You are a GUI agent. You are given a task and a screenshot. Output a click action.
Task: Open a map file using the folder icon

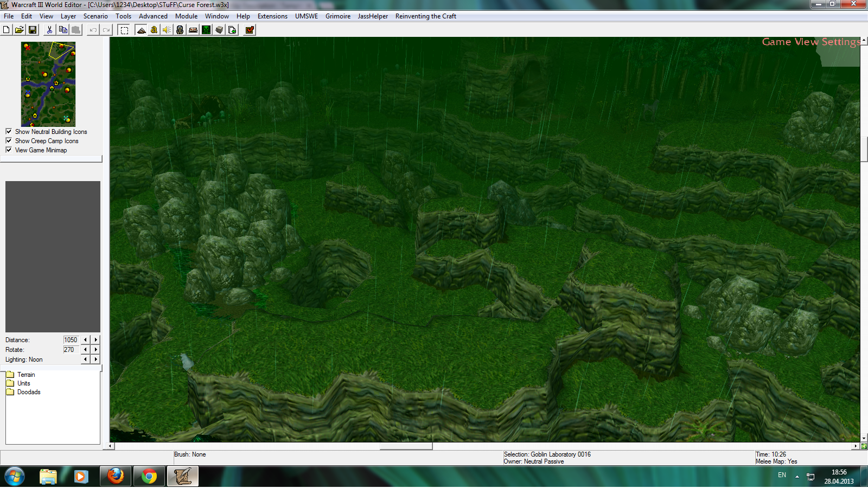20,30
